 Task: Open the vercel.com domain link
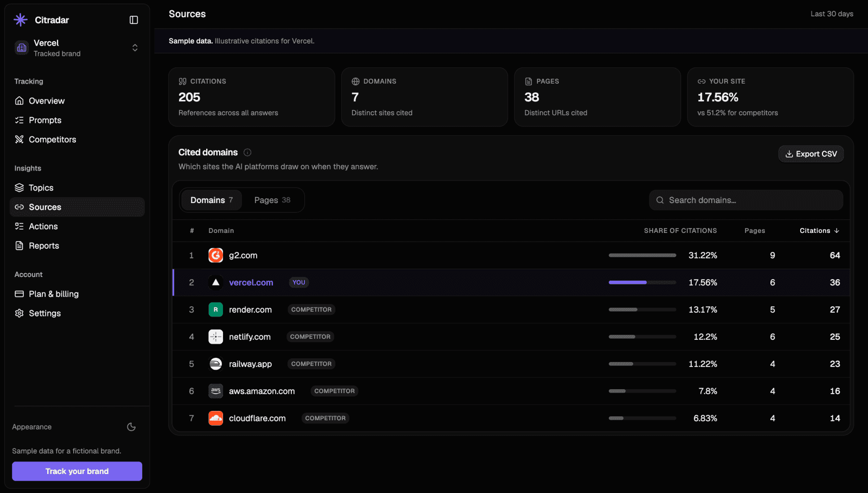click(251, 282)
